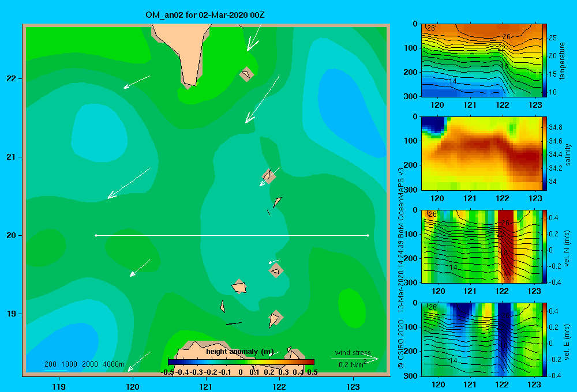The height and width of the screenshot is (392, 577).
Task: Click the '200 1000 2000 4000m' depth legend
Action: pyautogui.click(x=84, y=364)
